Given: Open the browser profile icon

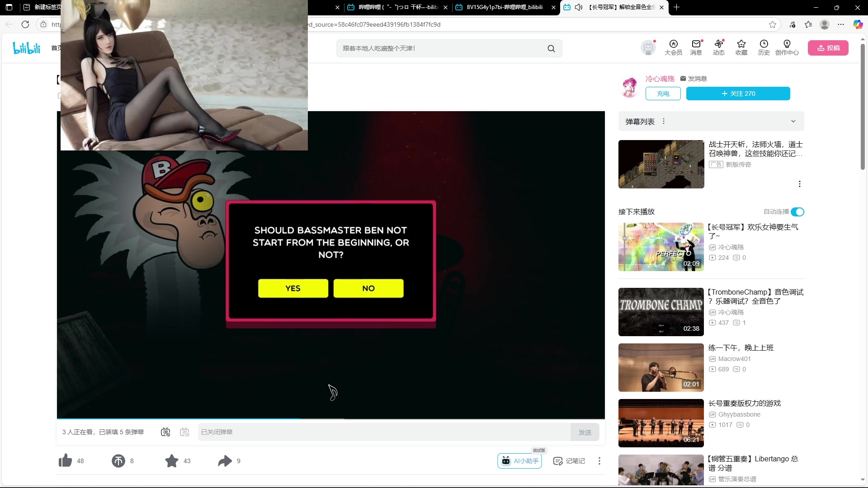Looking at the screenshot, I should point(825,24).
